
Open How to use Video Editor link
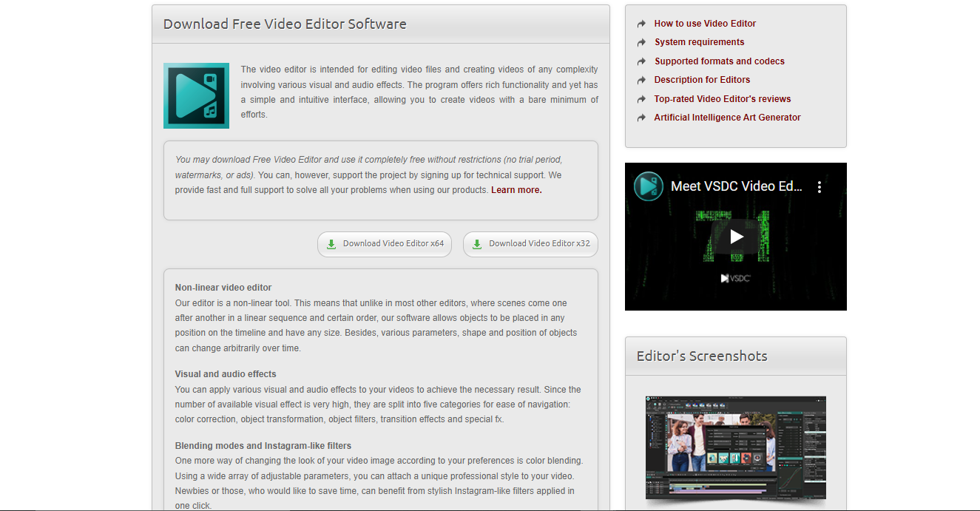705,24
